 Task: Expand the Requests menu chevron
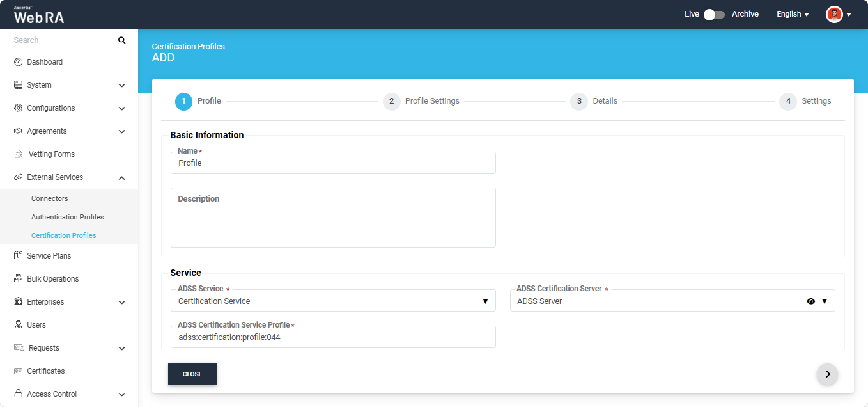121,348
